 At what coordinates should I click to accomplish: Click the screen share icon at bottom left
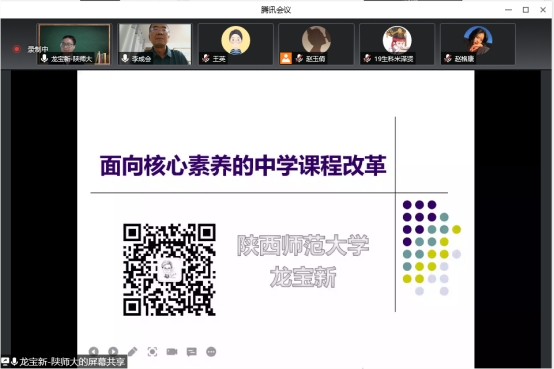[x=5, y=362]
